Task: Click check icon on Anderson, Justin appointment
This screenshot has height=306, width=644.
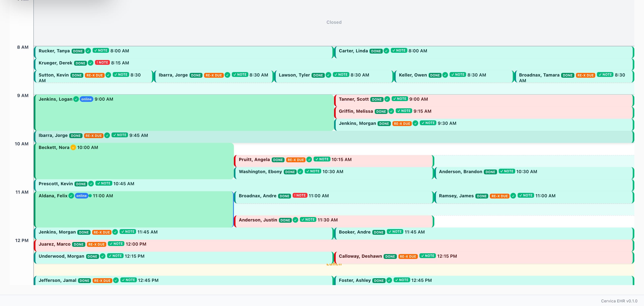Action: click(x=295, y=220)
